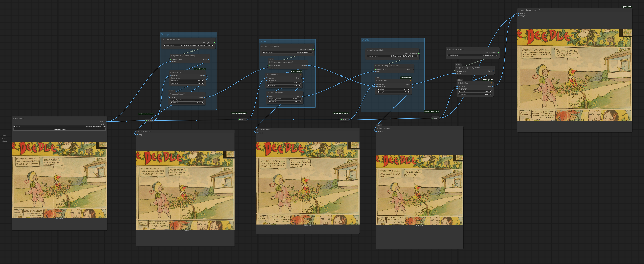Click the 0.968s Preview Image comic thumbnail
This screenshot has width=644, height=264.
[419, 190]
